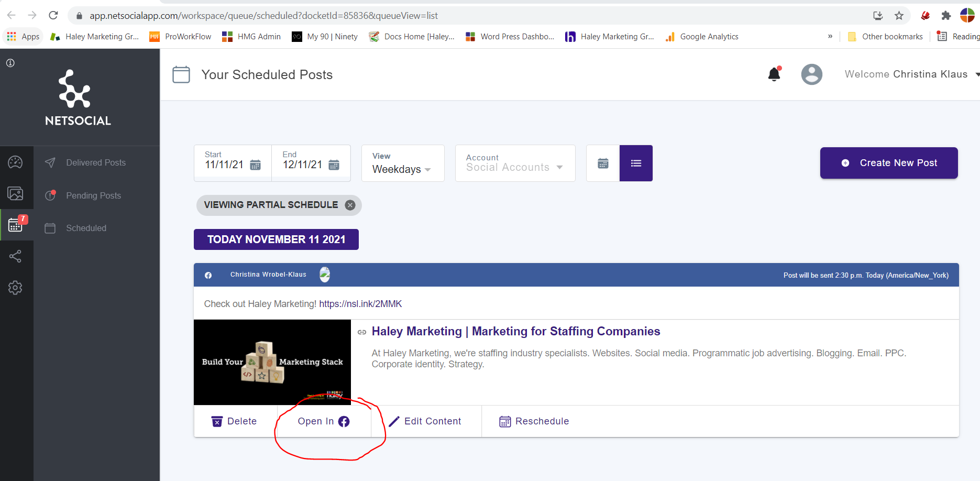
Task: Dismiss the Viewing Partial Schedule chip
Action: tap(350, 205)
